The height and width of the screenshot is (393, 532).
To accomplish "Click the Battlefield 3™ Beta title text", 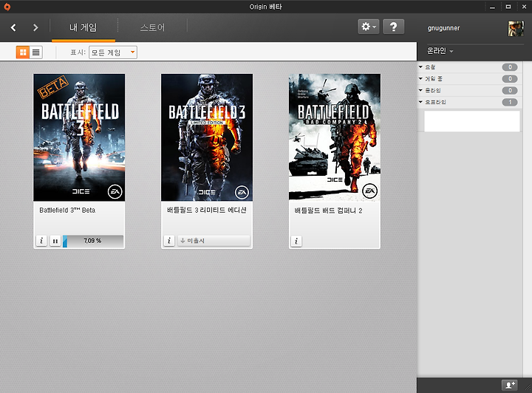I will (67, 211).
